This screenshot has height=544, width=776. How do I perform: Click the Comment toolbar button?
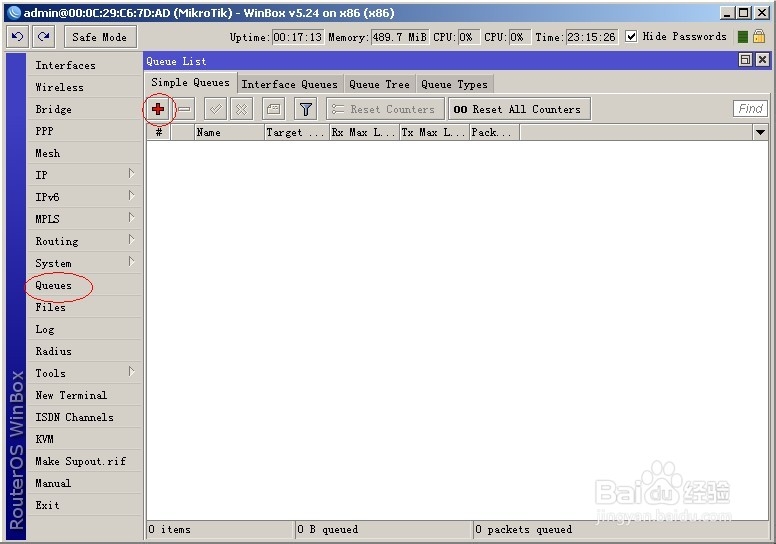[x=273, y=109]
